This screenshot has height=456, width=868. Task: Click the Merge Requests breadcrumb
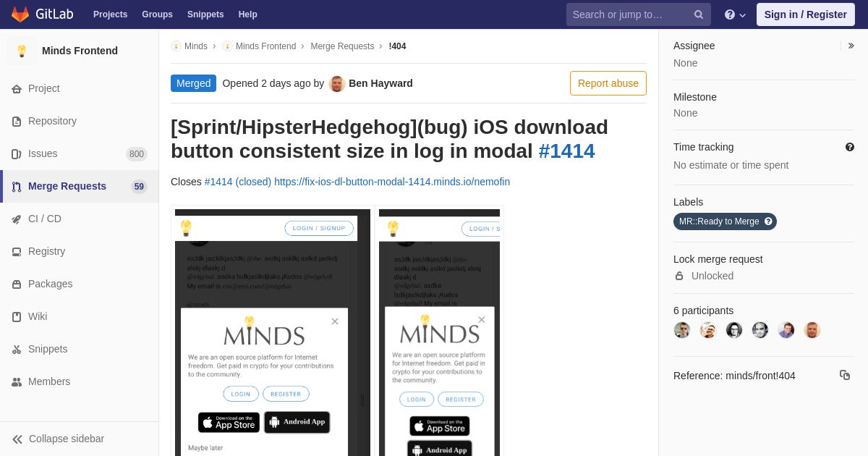(342, 46)
